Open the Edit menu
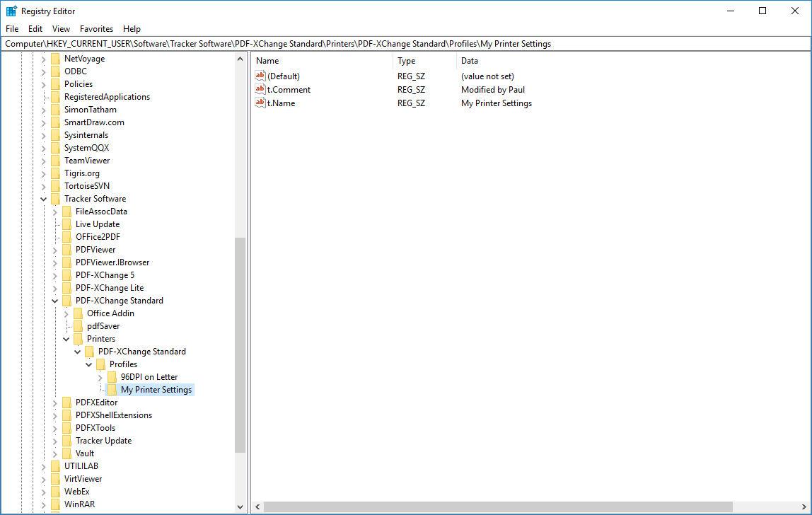Screen dimensions: 812x515 tap(35, 29)
